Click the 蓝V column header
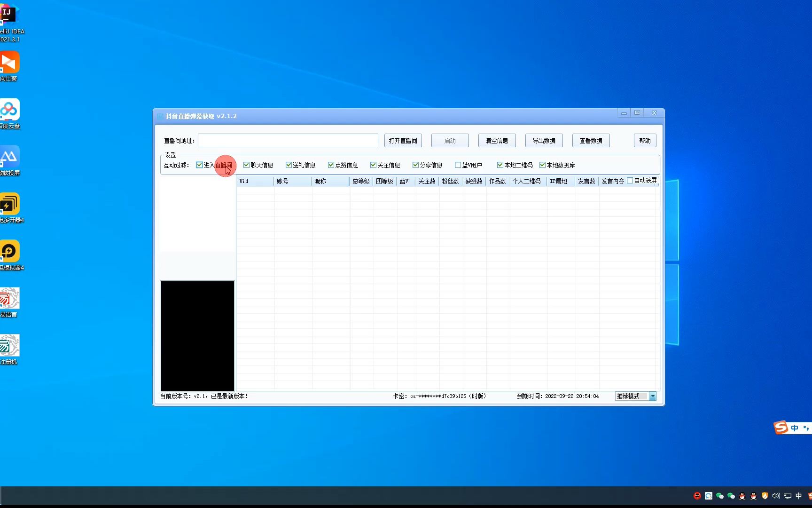 tap(406, 181)
